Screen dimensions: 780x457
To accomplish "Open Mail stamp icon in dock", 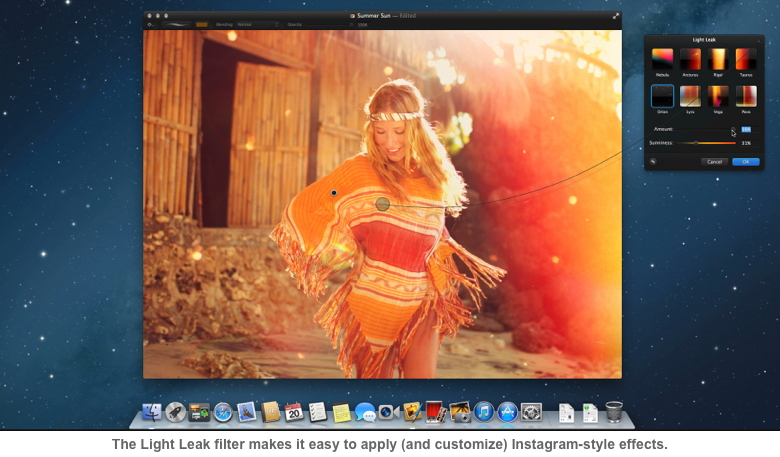I will tap(247, 412).
